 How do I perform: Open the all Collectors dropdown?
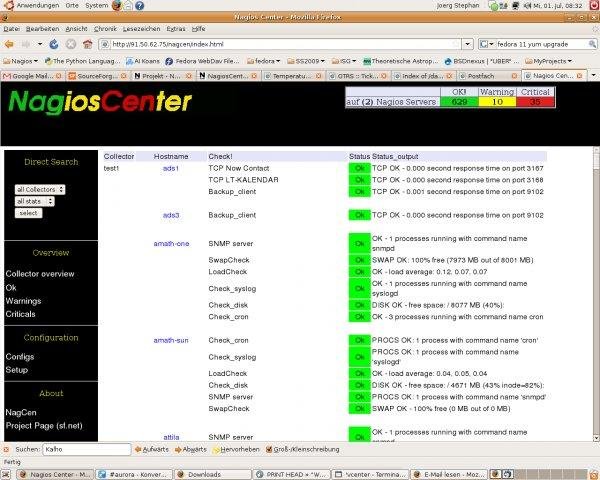coord(40,189)
